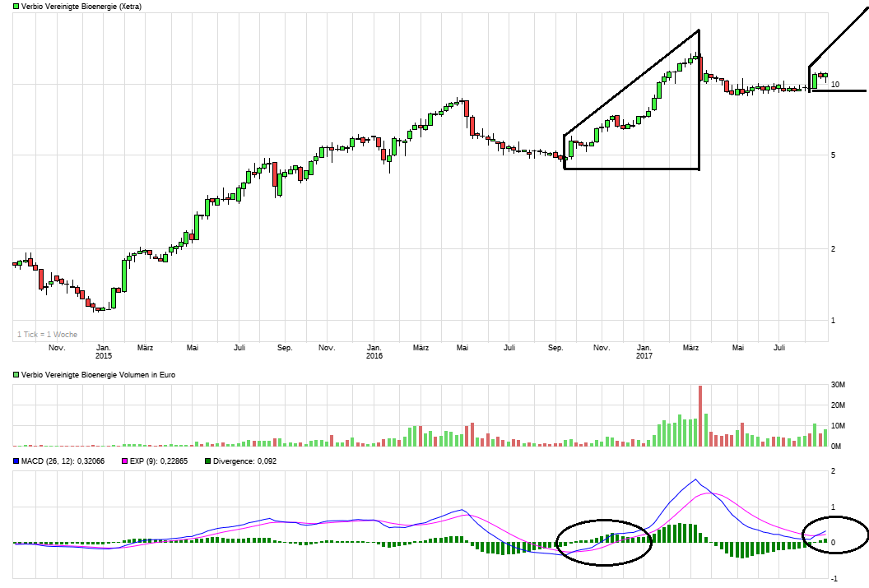
Task: Click the 'Jan. 2016' time axis label
Action: point(374,352)
